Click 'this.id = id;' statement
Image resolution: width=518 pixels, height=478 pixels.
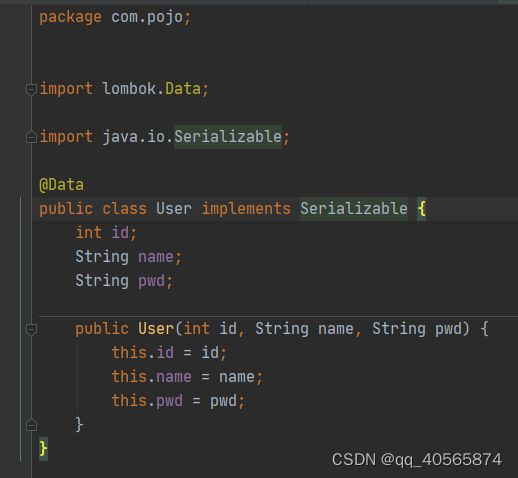point(169,353)
